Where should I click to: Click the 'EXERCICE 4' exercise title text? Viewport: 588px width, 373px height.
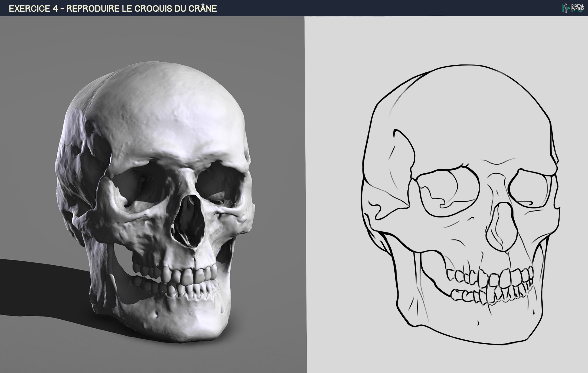pos(33,8)
